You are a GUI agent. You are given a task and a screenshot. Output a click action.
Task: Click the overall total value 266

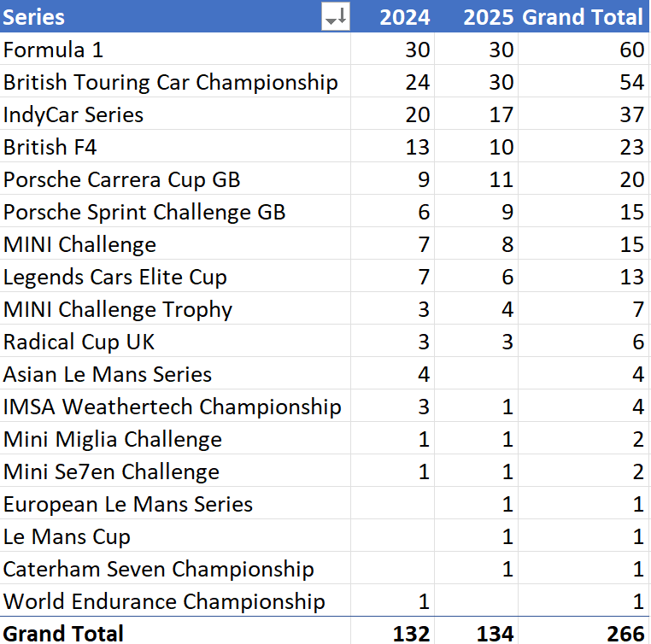[x=625, y=633]
